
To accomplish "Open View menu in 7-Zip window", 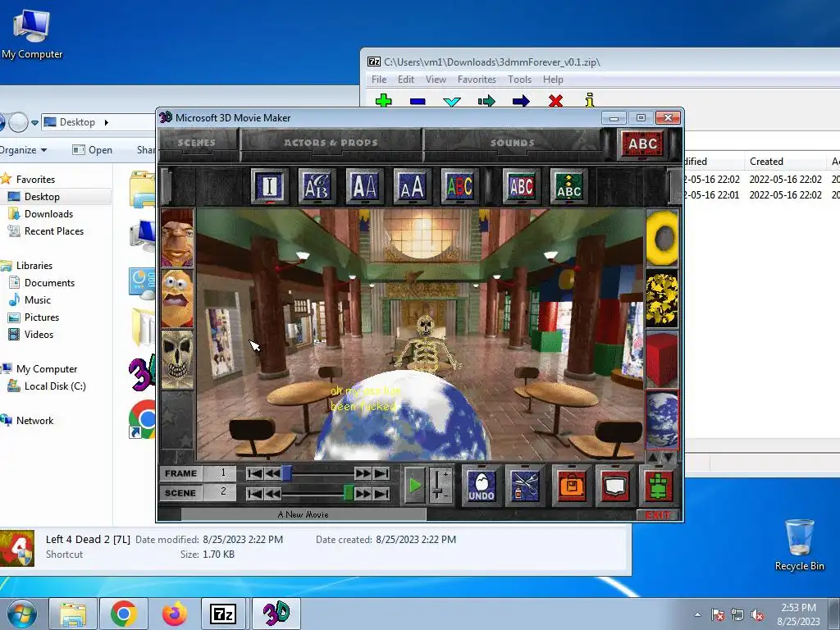I will point(436,80).
